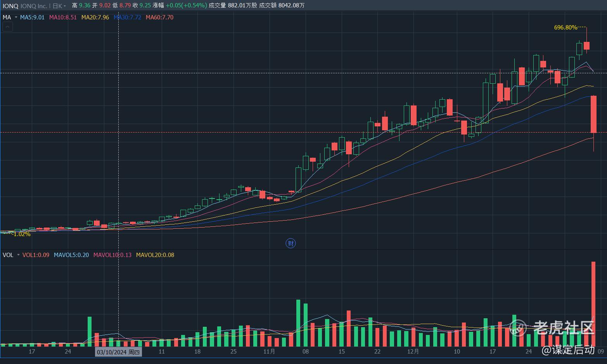Open the 日K period dropdown
This screenshot has height=364, width=607.
click(x=59, y=6)
